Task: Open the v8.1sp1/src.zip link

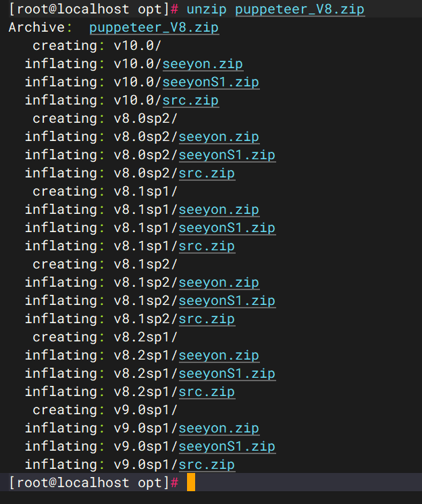Action: pyautogui.click(x=207, y=246)
